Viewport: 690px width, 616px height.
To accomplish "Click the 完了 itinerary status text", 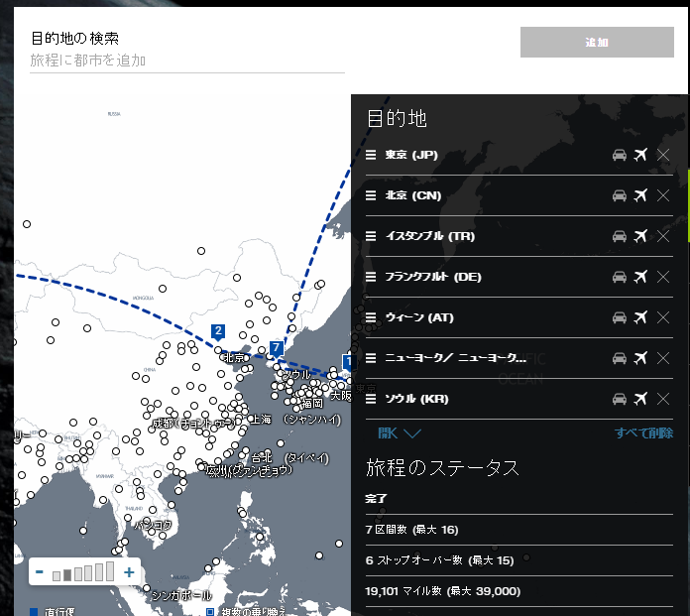I will 376,499.
